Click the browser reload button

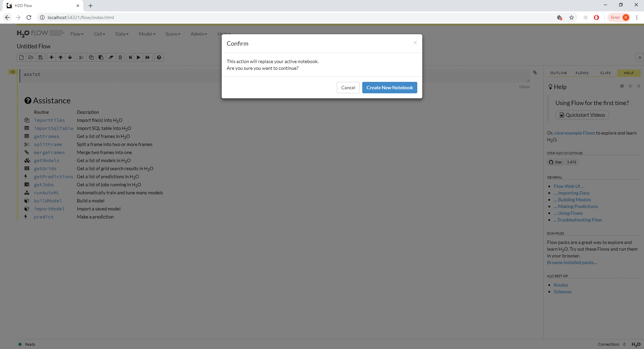coord(29,17)
